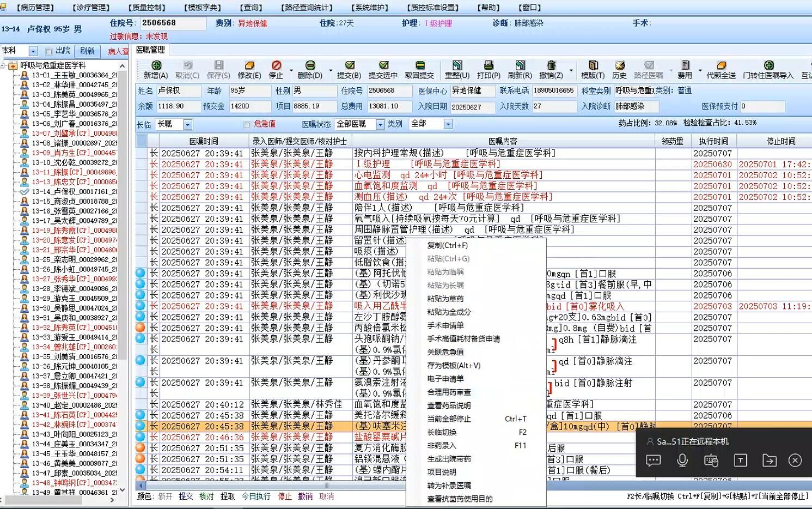Click the keyboard-mouse icon in remote bar
The image size is (812, 509).
[x=711, y=460]
